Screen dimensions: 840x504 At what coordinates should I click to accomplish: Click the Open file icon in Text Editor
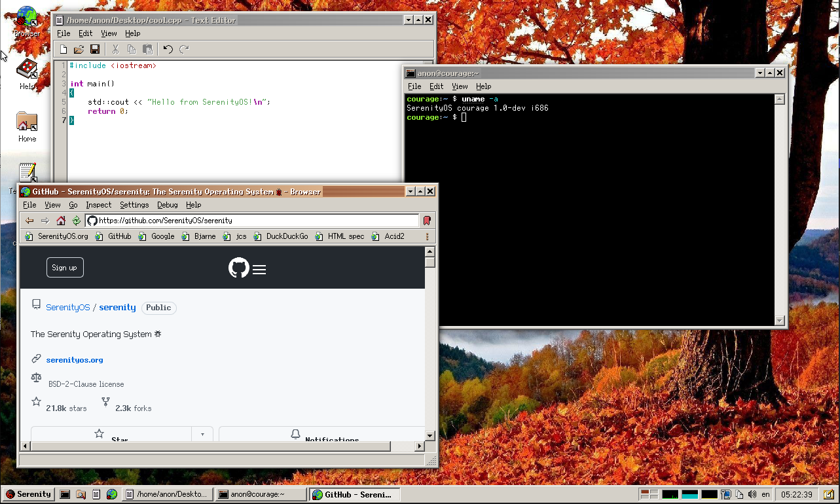click(79, 49)
